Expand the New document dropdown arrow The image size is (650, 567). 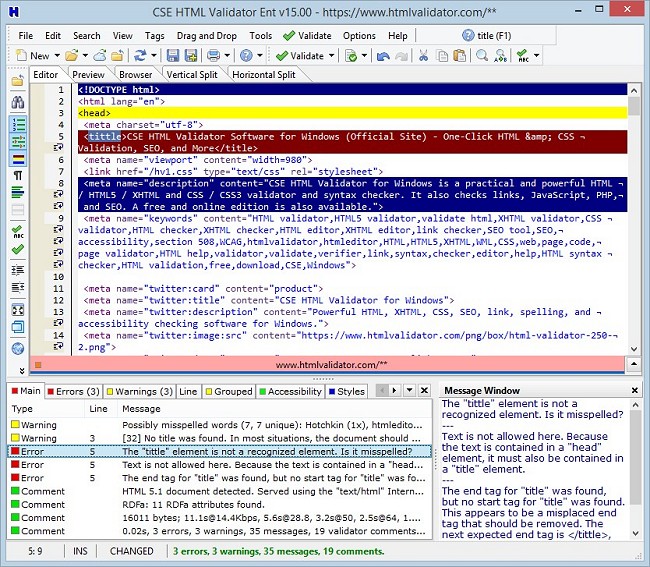tap(56, 56)
